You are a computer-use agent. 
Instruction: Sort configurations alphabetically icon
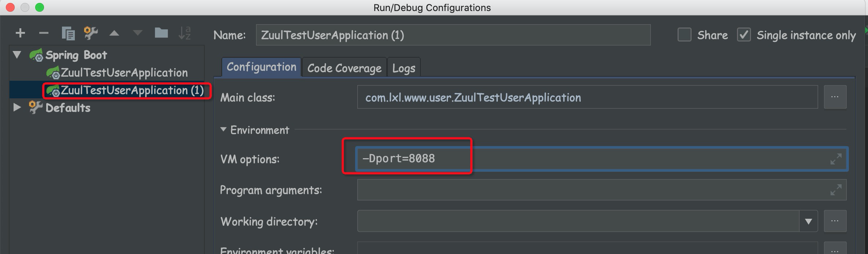coord(185,33)
